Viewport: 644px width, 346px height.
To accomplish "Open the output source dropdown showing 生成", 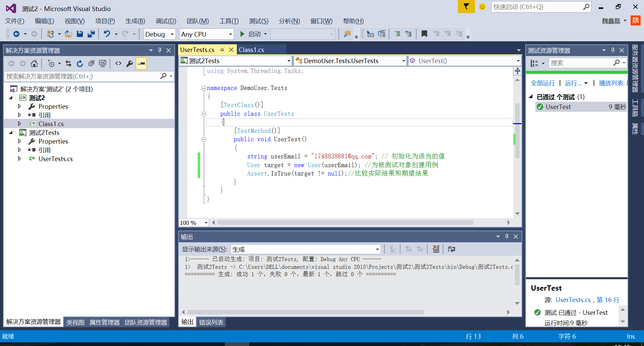I will tap(306, 249).
